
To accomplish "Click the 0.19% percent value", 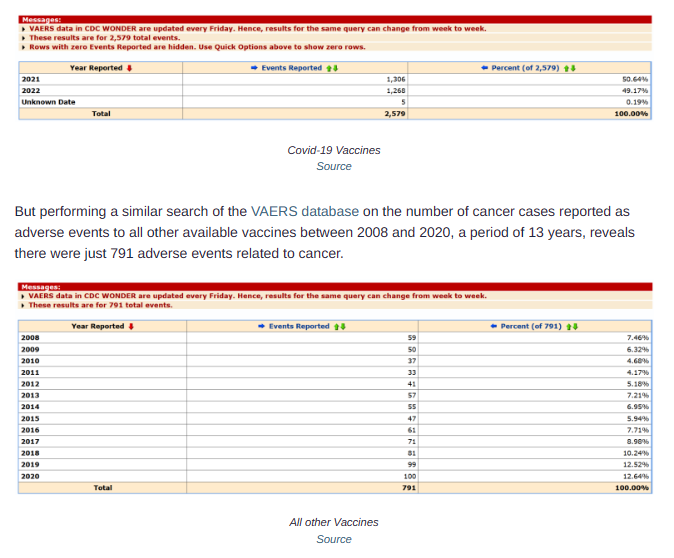I will (x=637, y=102).
